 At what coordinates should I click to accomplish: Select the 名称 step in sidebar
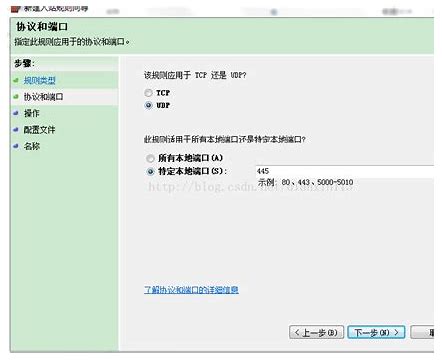32,146
